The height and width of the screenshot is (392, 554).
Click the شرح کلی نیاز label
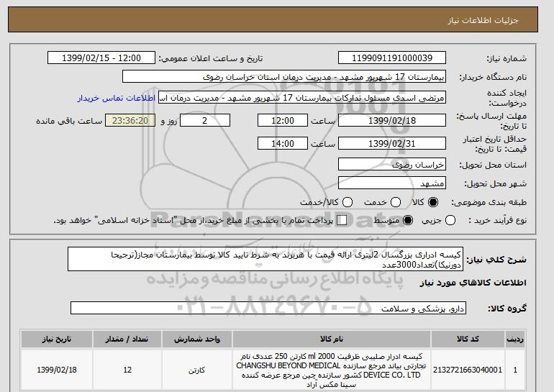[496, 260]
